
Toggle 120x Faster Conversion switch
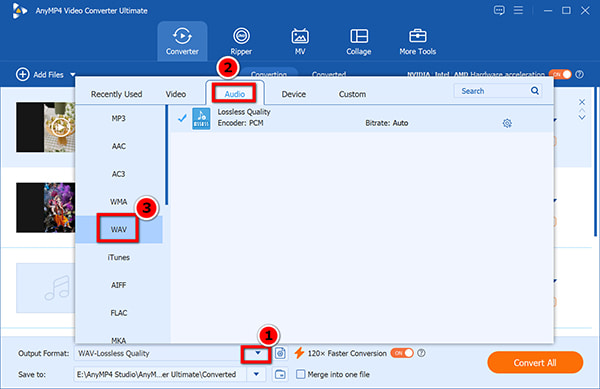[402, 353]
